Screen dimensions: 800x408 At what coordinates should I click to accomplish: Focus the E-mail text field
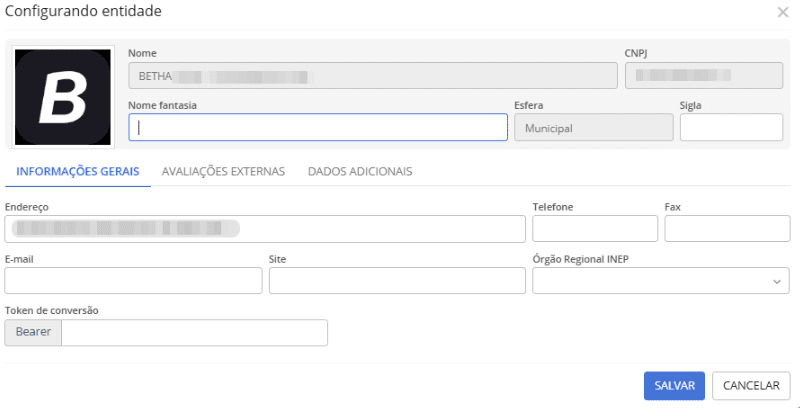pos(133,280)
